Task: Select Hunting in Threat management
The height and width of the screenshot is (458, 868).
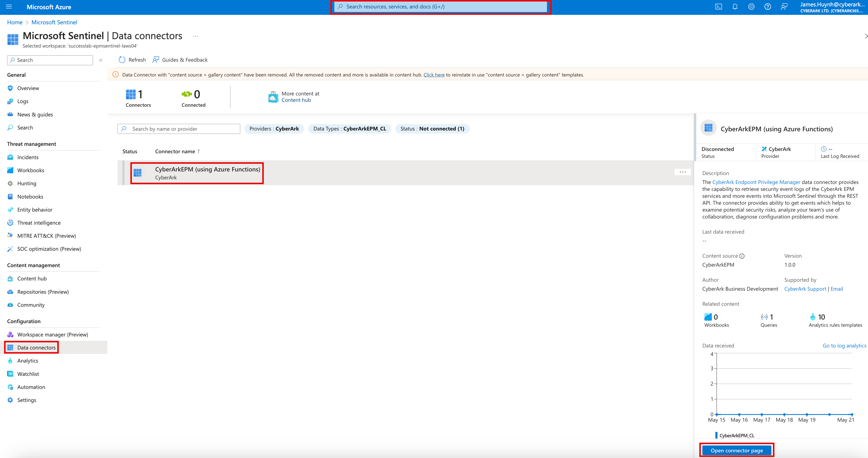Action: point(26,183)
